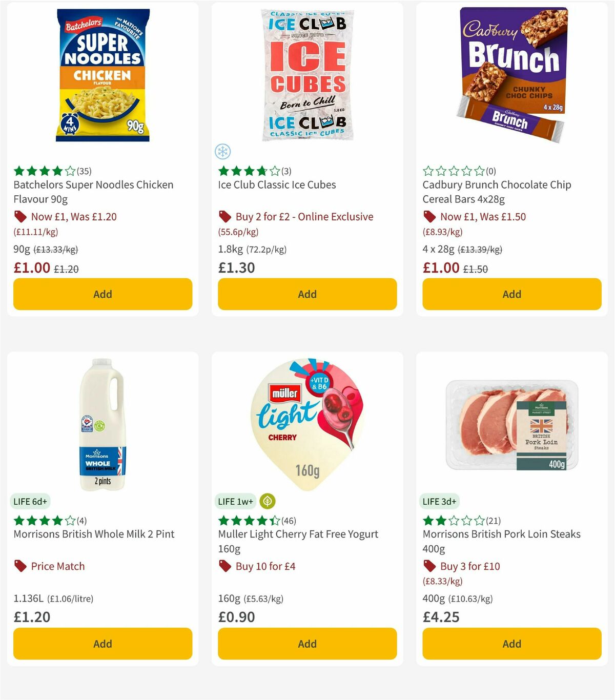This screenshot has width=615, height=700.
Task: Click the tag icon next to 'Price Match' on milk
Action: [20, 566]
